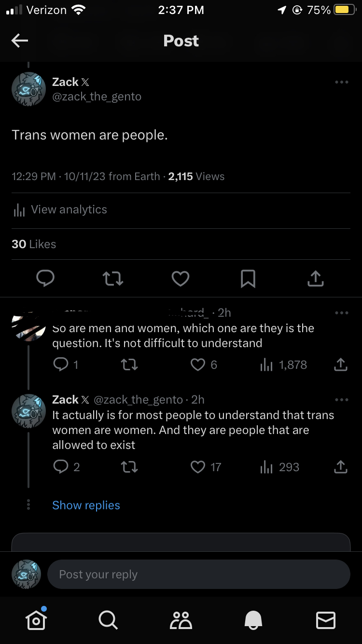Like the reply with 6 likes
The image size is (362, 644).
(x=198, y=364)
